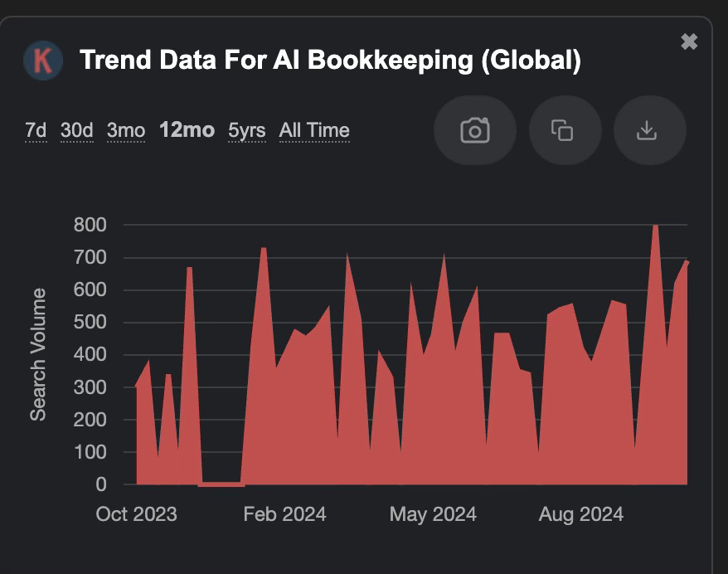The width and height of the screenshot is (728, 574).
Task: Click the 'May 2024' axis label
Action: click(433, 514)
